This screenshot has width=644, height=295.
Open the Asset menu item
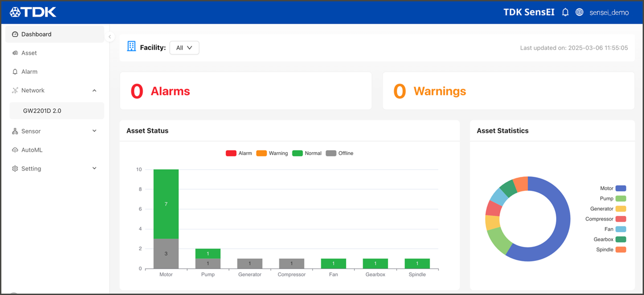(x=55, y=53)
